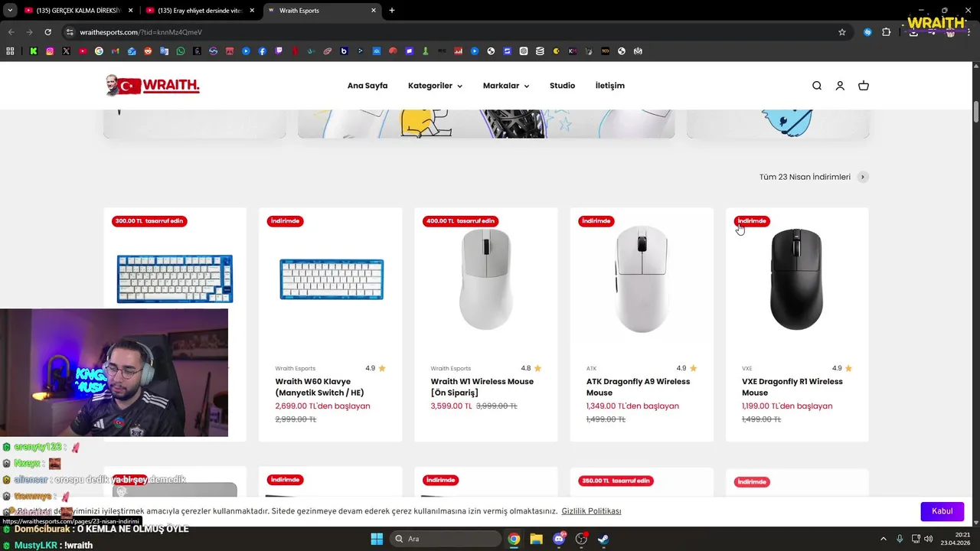The image size is (980, 551).
Task: Open the Gizlilik Politikası link
Action: click(x=591, y=511)
